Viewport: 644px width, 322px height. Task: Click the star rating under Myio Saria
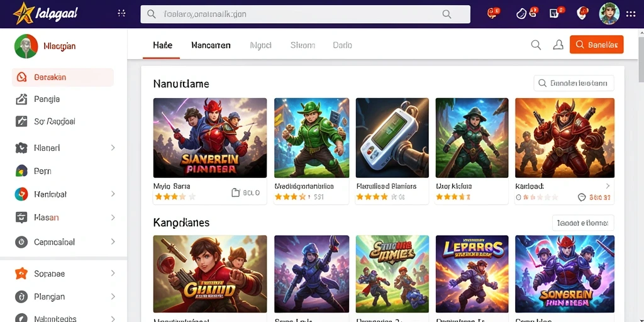point(175,197)
